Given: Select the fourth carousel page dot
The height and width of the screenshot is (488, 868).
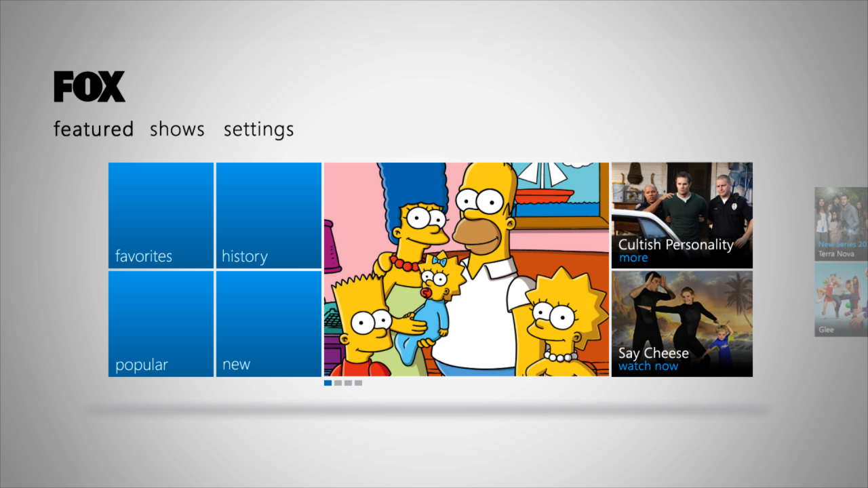Looking at the screenshot, I should 358,383.
